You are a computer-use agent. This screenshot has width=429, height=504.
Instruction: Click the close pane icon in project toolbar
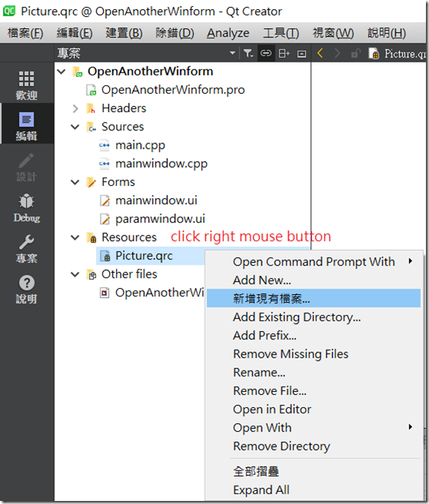pos(302,53)
